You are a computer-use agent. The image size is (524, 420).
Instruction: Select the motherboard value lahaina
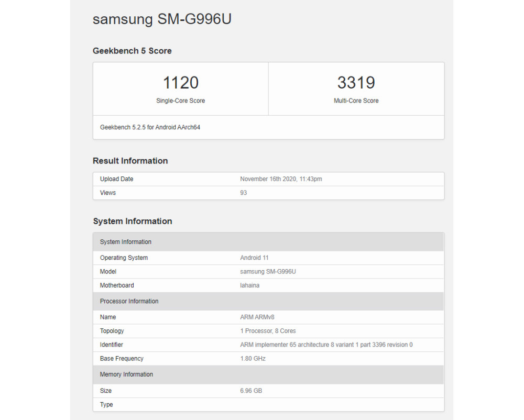[249, 285]
